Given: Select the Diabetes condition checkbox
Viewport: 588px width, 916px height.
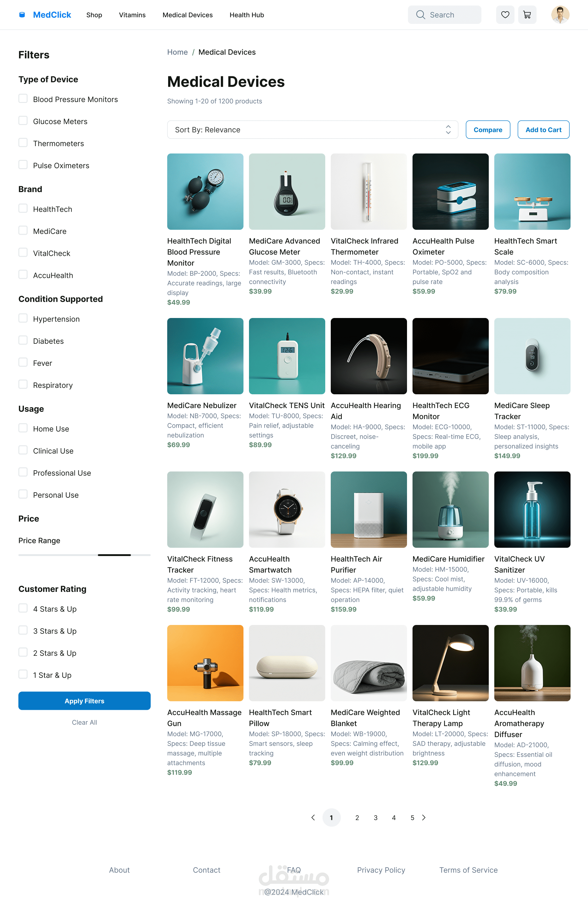Looking at the screenshot, I should point(23,341).
